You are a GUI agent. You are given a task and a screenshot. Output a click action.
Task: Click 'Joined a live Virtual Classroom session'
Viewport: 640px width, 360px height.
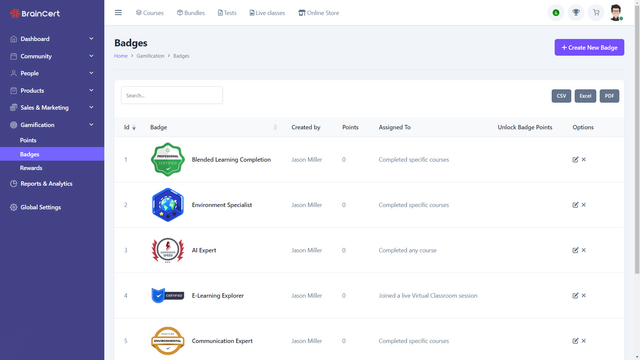click(x=428, y=296)
